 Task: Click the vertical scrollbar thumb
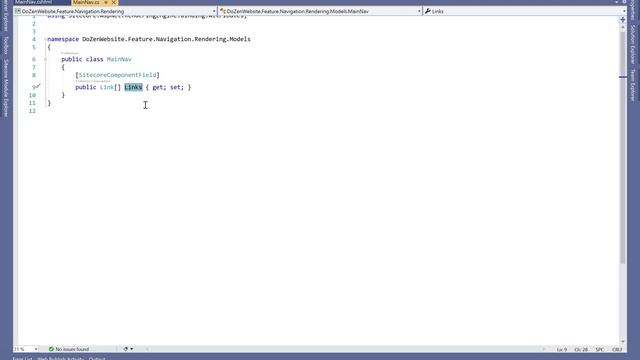[x=623, y=147]
